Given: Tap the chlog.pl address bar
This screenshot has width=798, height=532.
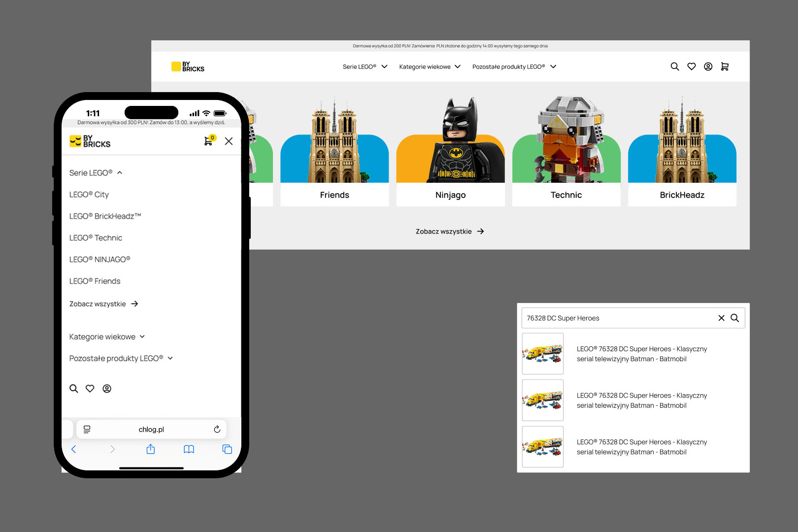Looking at the screenshot, I should pos(151,429).
